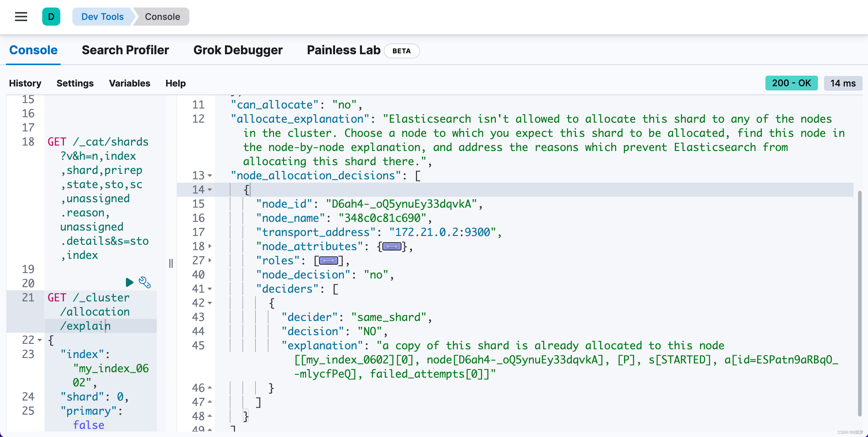Collapse line 46 closing fold arrow
The height and width of the screenshot is (437, 868).
[x=210, y=388]
